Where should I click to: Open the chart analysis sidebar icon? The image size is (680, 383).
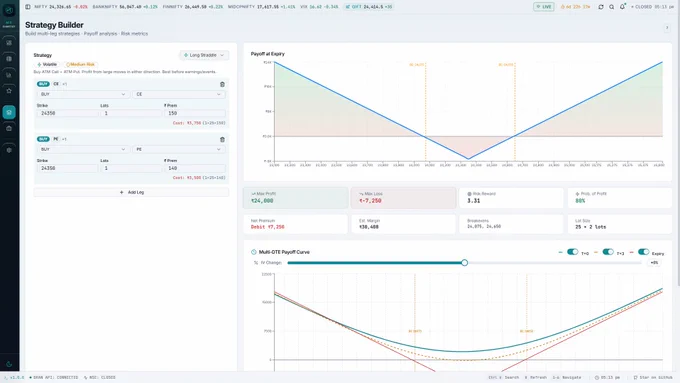coord(9,75)
